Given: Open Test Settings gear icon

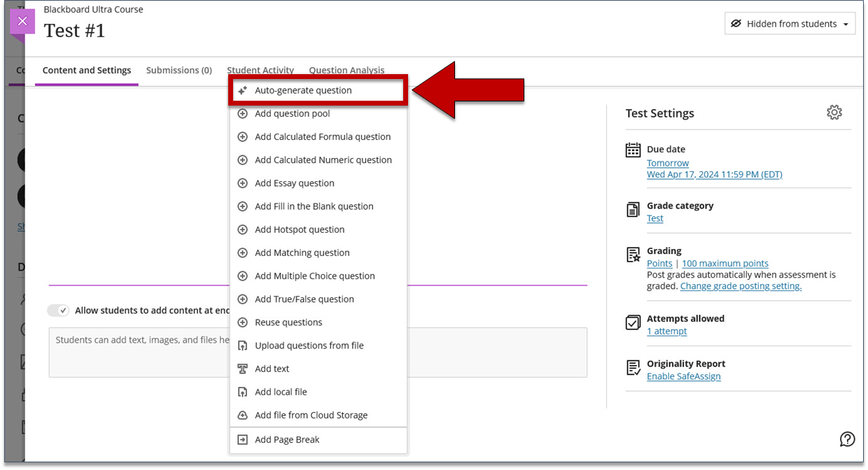Looking at the screenshot, I should pyautogui.click(x=834, y=113).
